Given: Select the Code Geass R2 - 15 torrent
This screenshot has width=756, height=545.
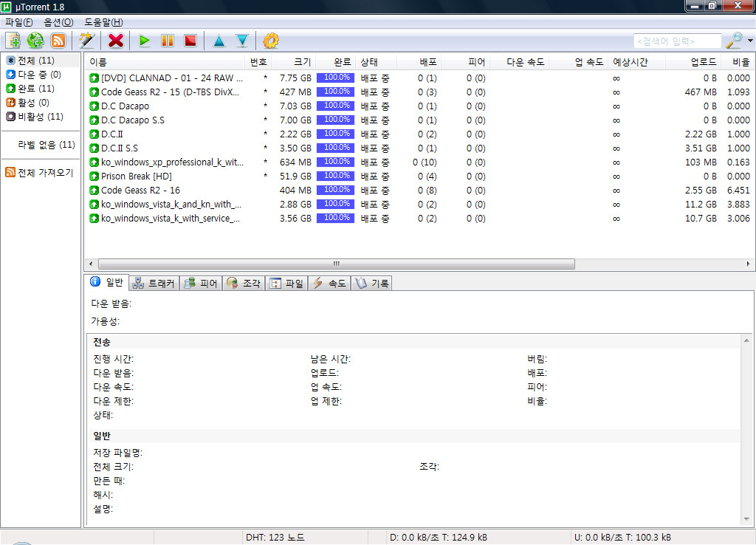Looking at the screenshot, I should point(419,92).
